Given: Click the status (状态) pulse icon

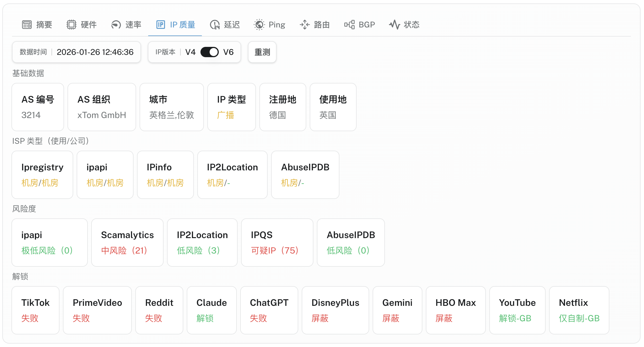Looking at the screenshot, I should point(395,25).
